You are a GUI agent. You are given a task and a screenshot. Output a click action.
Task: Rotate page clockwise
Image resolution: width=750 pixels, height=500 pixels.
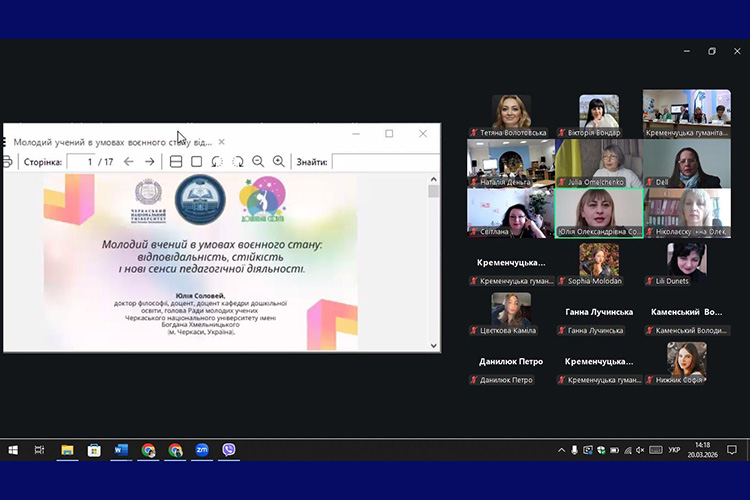coord(238,162)
